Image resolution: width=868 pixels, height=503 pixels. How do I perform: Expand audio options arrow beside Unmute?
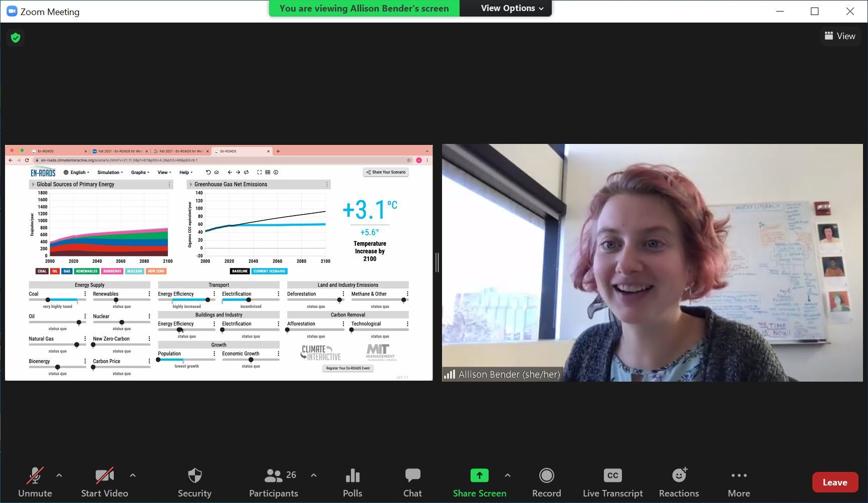pyautogui.click(x=59, y=475)
